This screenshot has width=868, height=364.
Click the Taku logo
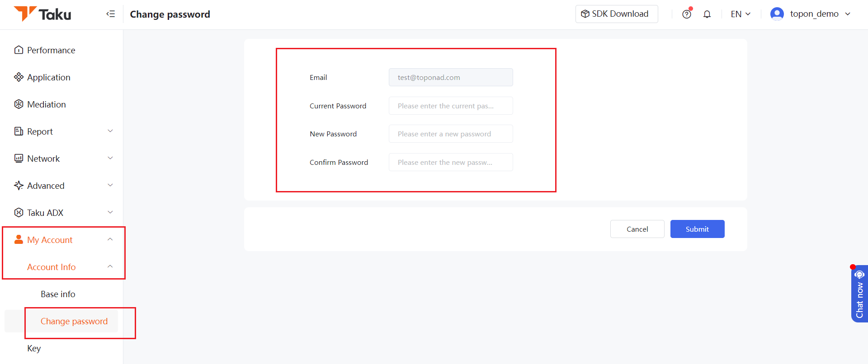(42, 14)
